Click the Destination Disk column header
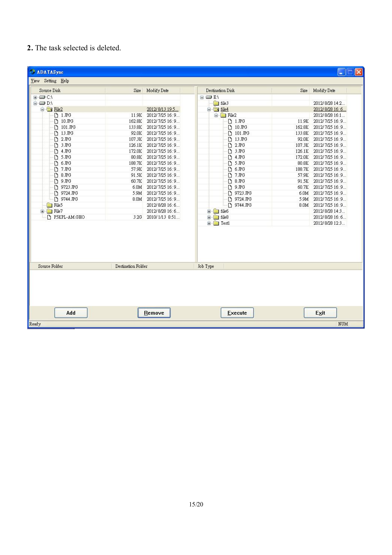 235,91
